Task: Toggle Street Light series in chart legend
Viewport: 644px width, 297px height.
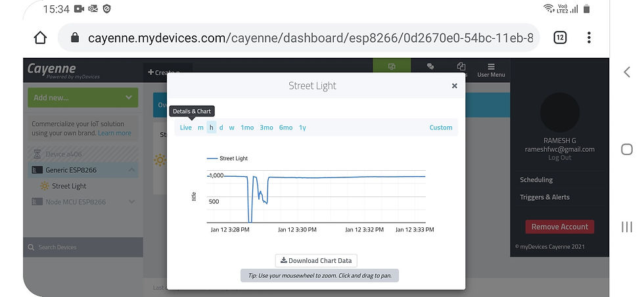Action: pos(227,158)
